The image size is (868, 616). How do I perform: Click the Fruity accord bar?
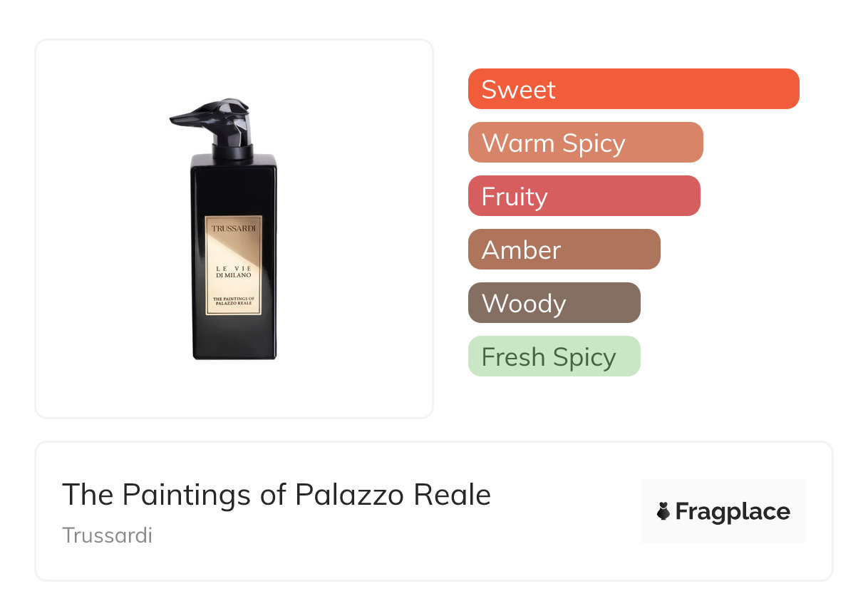click(584, 196)
